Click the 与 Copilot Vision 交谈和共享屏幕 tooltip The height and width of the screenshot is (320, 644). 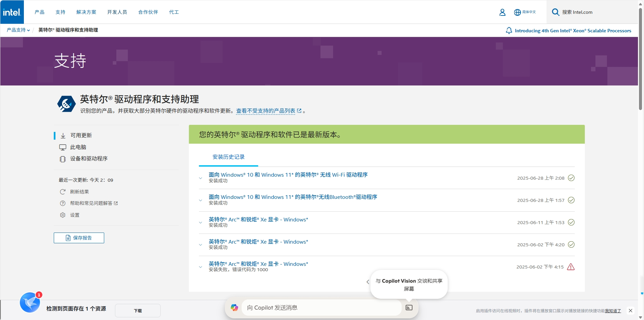click(x=409, y=285)
